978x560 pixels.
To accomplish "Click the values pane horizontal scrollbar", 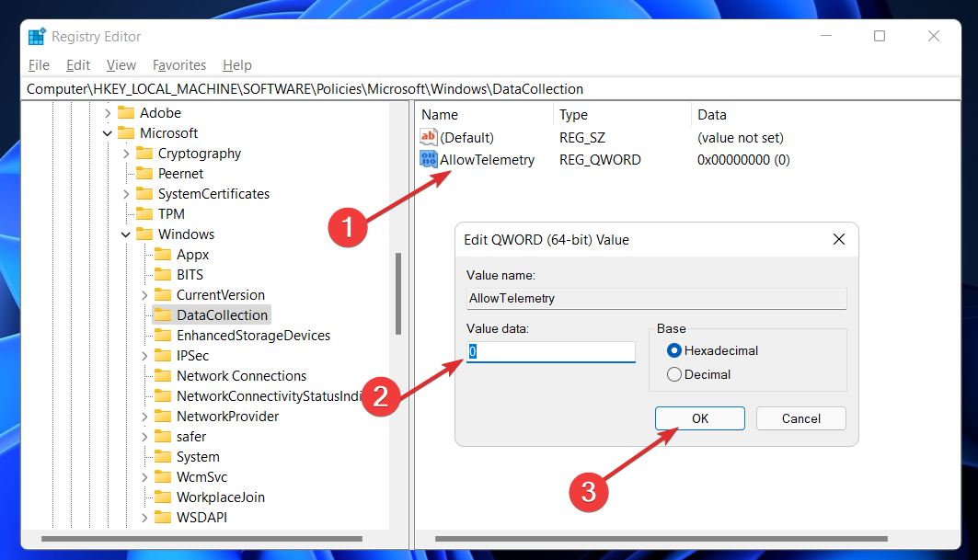I will click(x=662, y=539).
